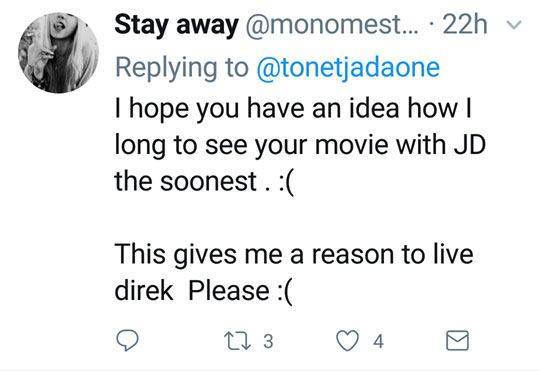Like the tweet with the heart icon

point(347,341)
